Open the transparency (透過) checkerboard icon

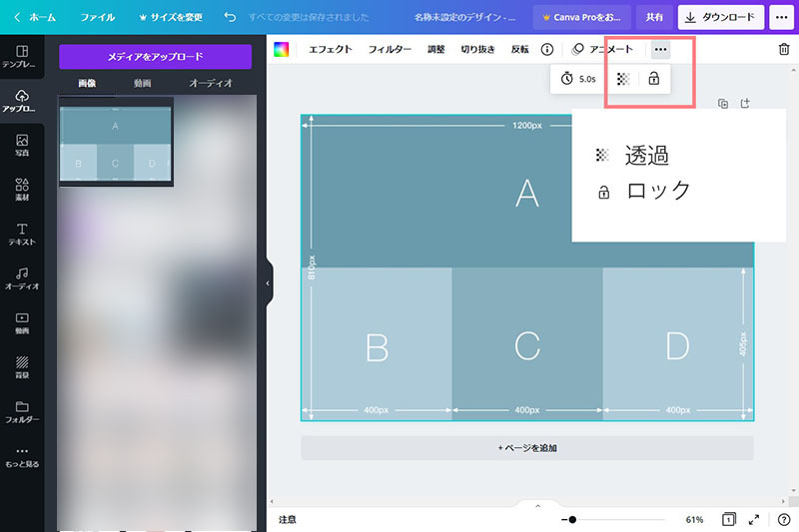[623, 78]
